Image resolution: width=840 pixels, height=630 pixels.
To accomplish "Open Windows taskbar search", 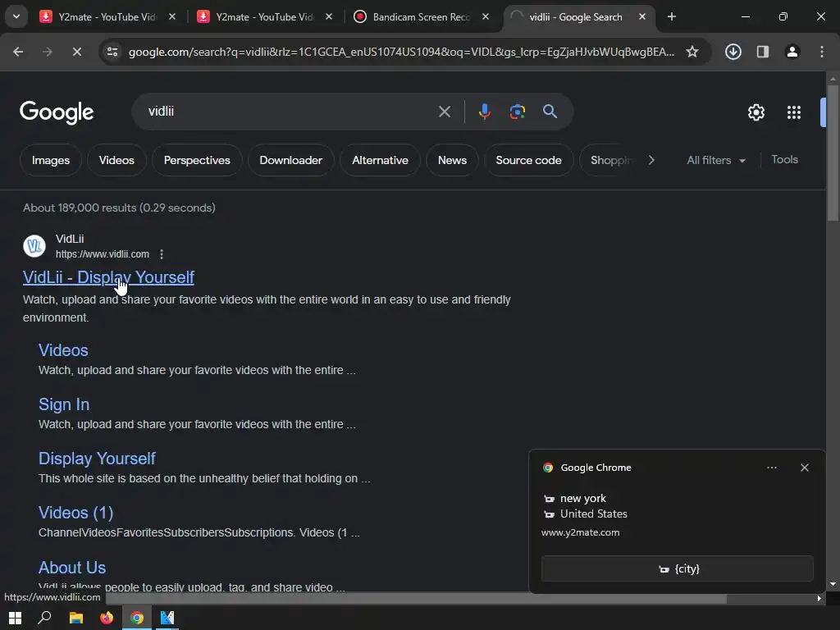I will 45,618.
